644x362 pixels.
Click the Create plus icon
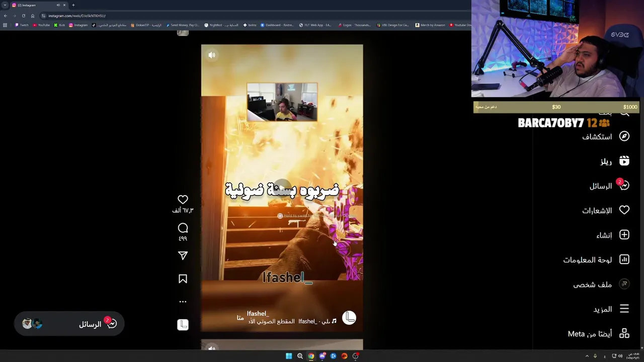coord(624,235)
